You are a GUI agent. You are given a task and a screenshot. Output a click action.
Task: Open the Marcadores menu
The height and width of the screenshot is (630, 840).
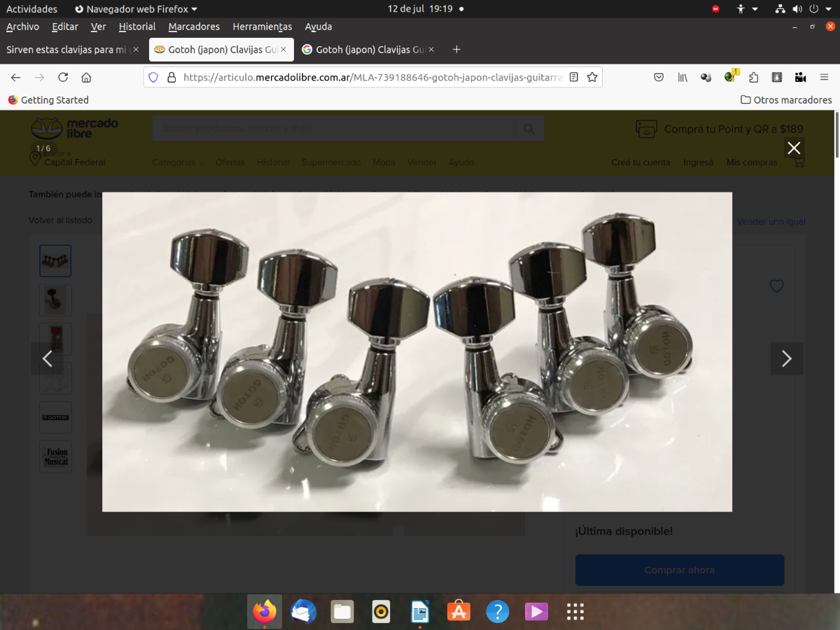click(194, 27)
